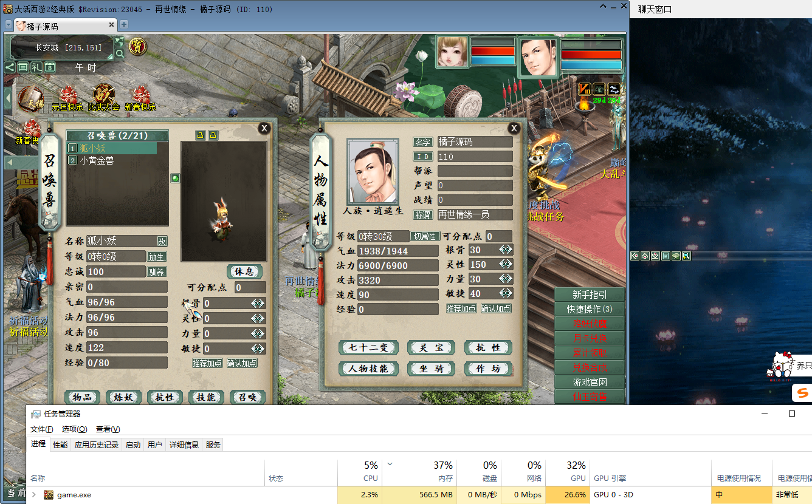Screen dimensions: 812x504
Task: Click the magnifier search icon beside minimap
Action: [x=120, y=54]
